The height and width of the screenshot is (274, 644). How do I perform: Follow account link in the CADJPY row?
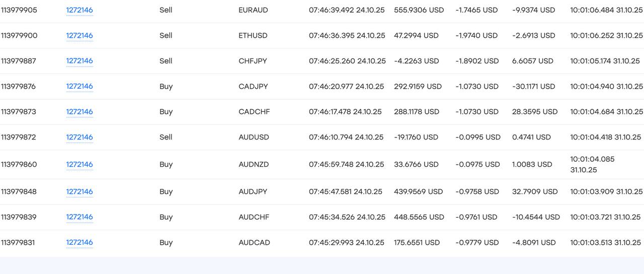coord(79,87)
